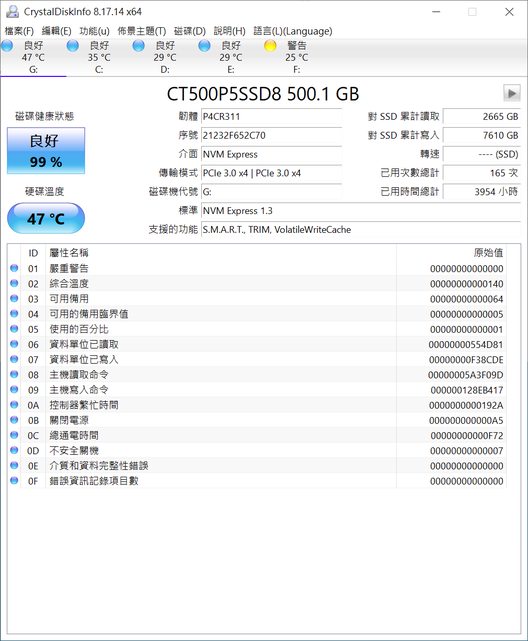Click status dot for attribute 0D 不安全關機

click(14, 450)
